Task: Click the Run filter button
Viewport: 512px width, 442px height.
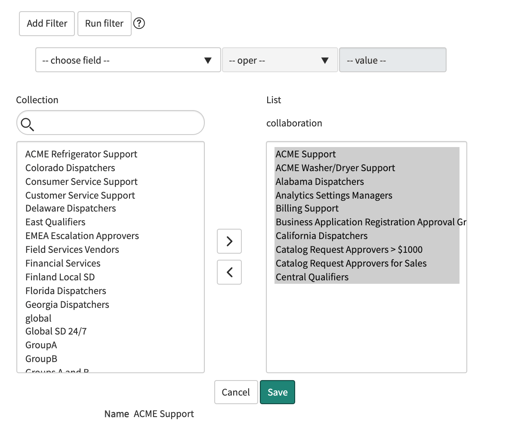Action: pos(104,23)
